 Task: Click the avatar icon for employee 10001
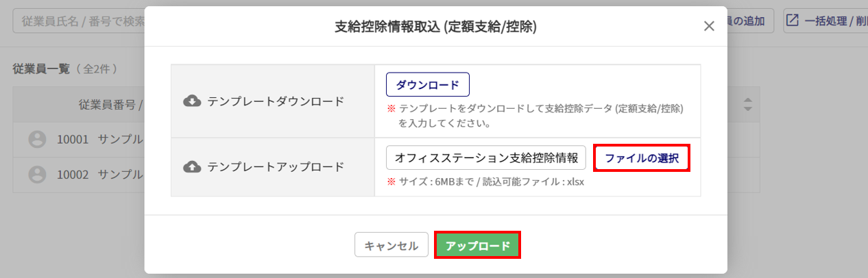37,139
